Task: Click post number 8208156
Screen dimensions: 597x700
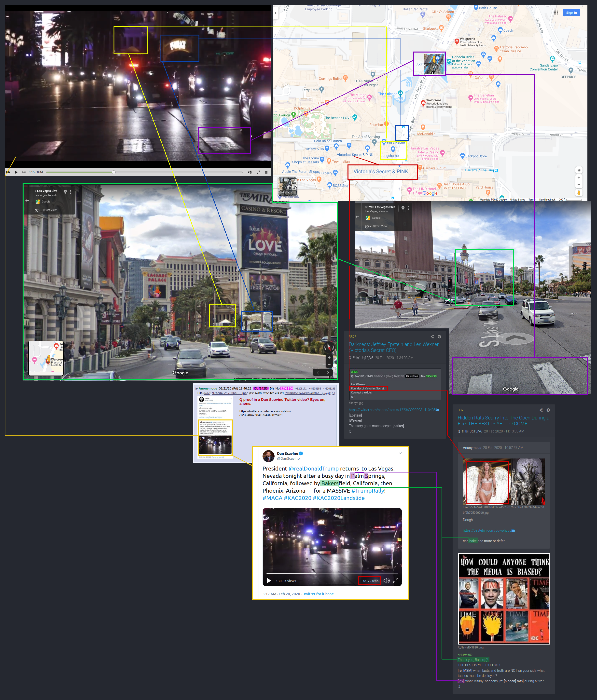Action: click(286, 389)
